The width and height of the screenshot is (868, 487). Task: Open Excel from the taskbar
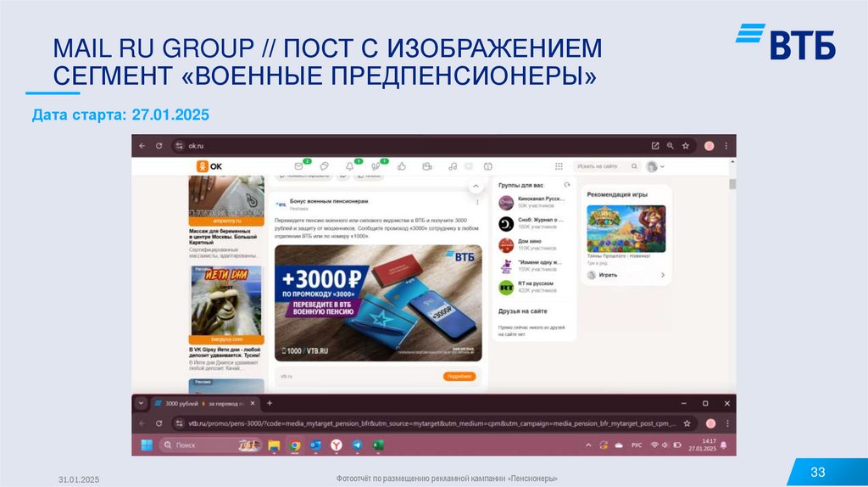[377, 445]
